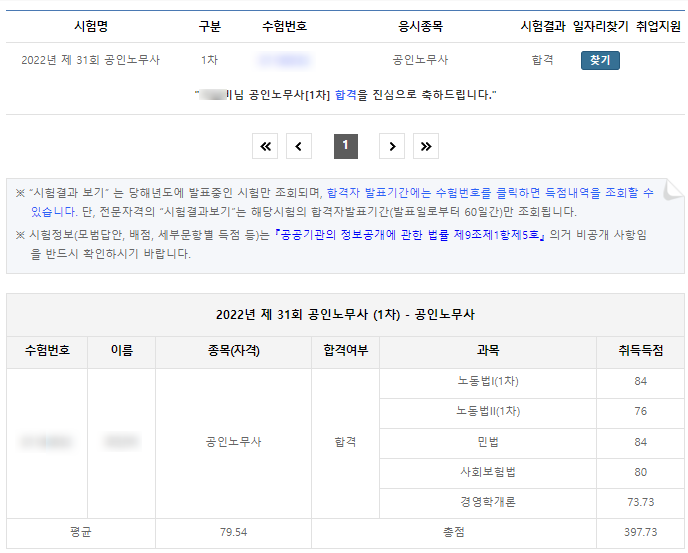The image size is (688, 553).
Task: Click the 찾기 job search button
Action: point(600,60)
